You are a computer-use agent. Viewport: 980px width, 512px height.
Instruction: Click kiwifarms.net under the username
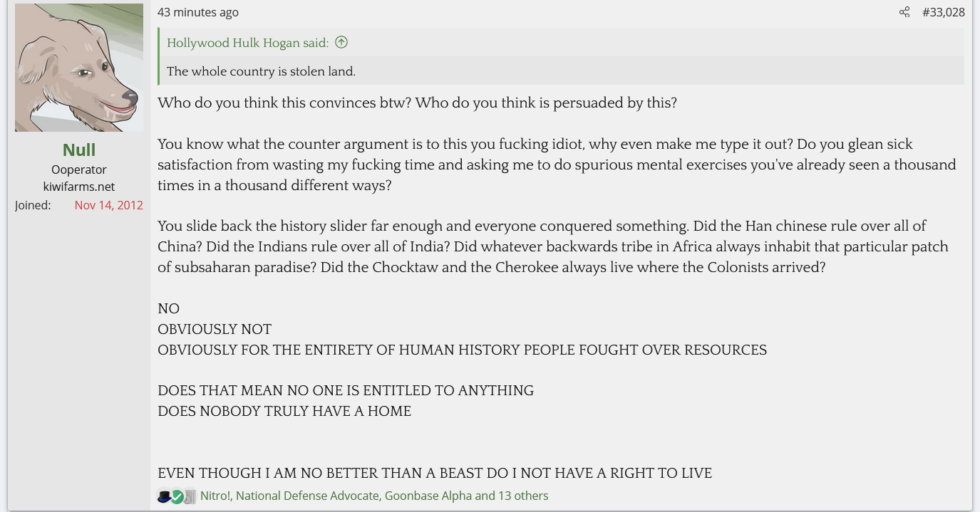[x=79, y=187]
